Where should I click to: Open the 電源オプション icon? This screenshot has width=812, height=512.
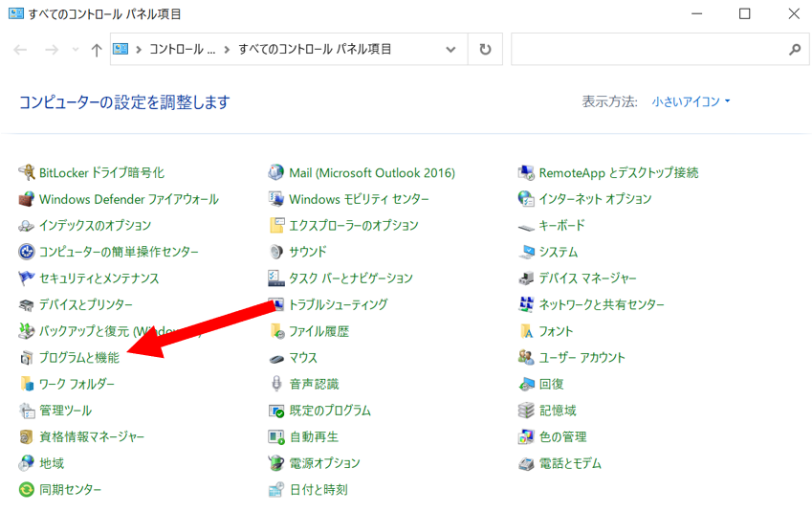276,463
